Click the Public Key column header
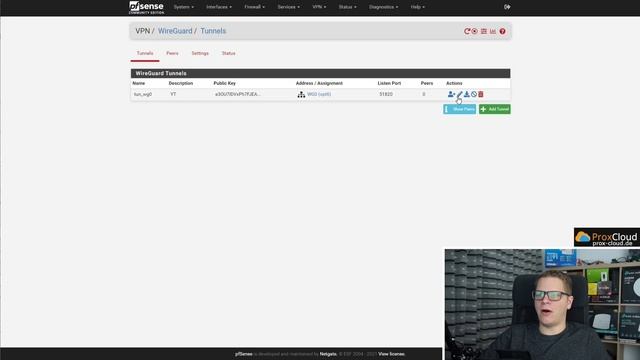This screenshot has height=360, width=640. pos(224,83)
